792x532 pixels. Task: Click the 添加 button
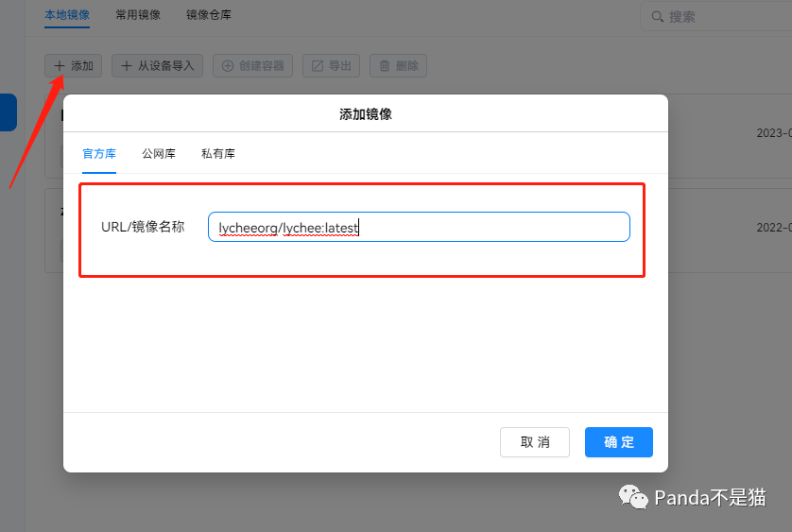73,66
